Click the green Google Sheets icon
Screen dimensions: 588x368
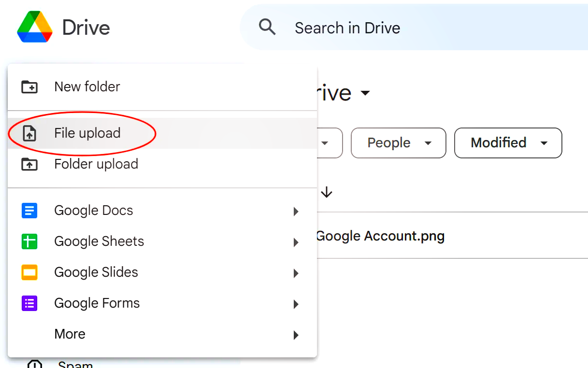pos(29,241)
